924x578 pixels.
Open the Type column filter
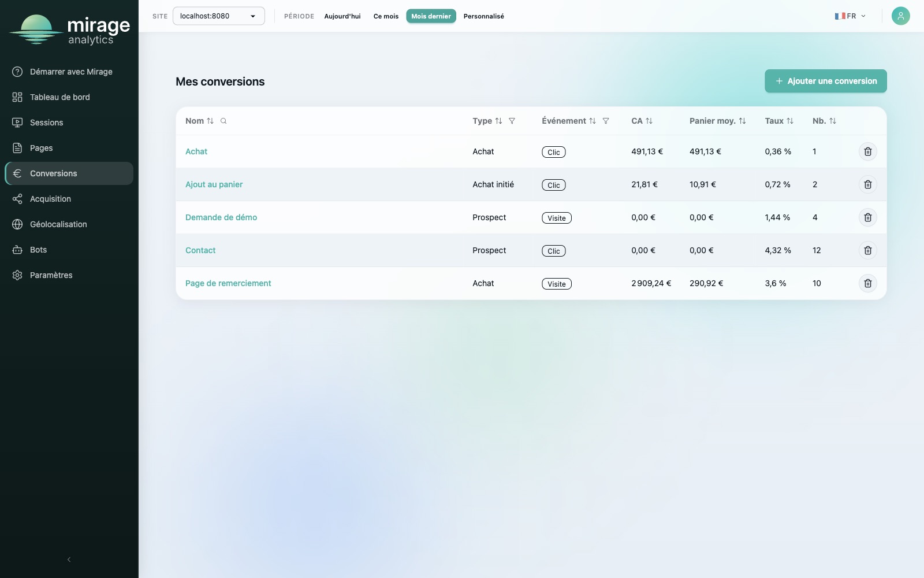(512, 121)
